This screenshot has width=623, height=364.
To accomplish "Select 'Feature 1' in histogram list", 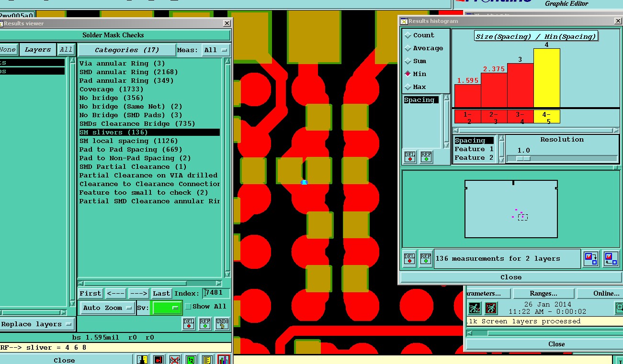I will coord(474,149).
